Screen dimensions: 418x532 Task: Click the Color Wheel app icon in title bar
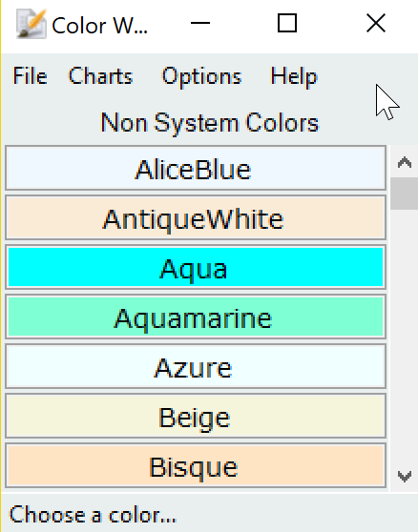point(31,24)
